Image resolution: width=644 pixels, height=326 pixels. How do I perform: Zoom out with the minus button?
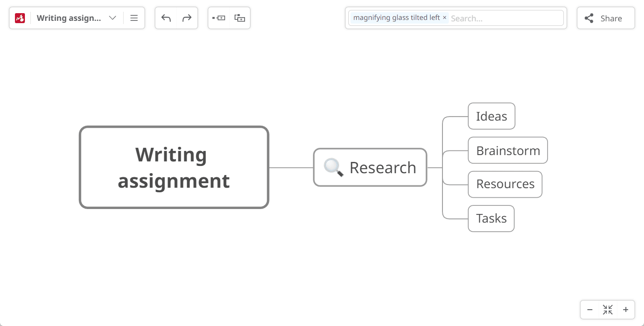click(590, 310)
